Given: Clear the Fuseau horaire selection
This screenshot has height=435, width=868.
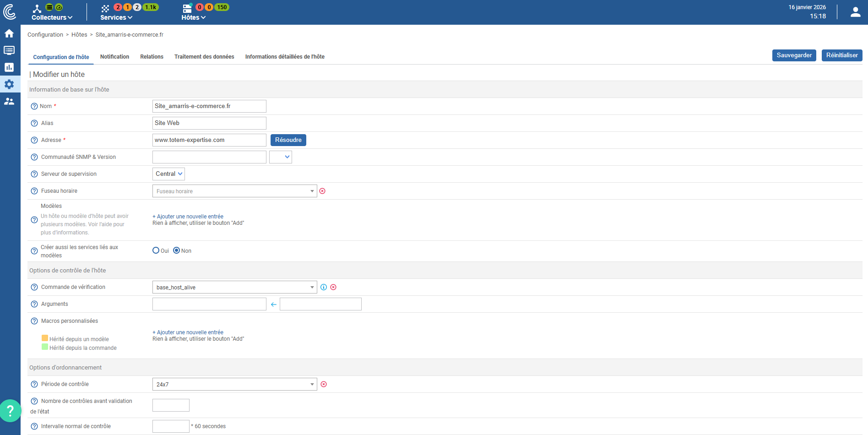Looking at the screenshot, I should coord(322,191).
